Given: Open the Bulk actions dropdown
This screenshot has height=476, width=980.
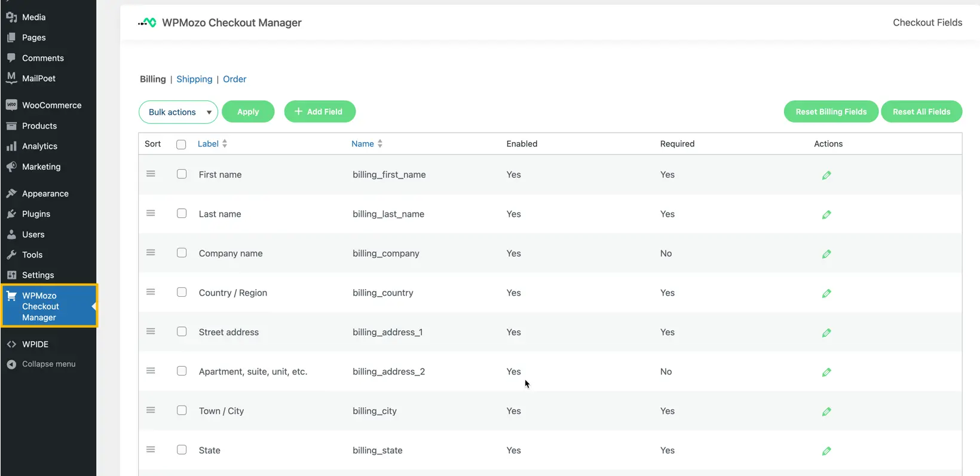Looking at the screenshot, I should point(178,112).
